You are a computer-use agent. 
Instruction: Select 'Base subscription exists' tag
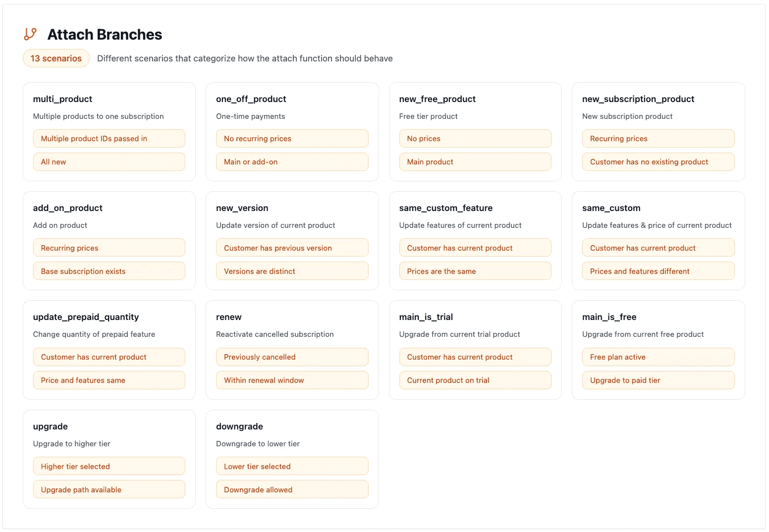[x=109, y=271]
